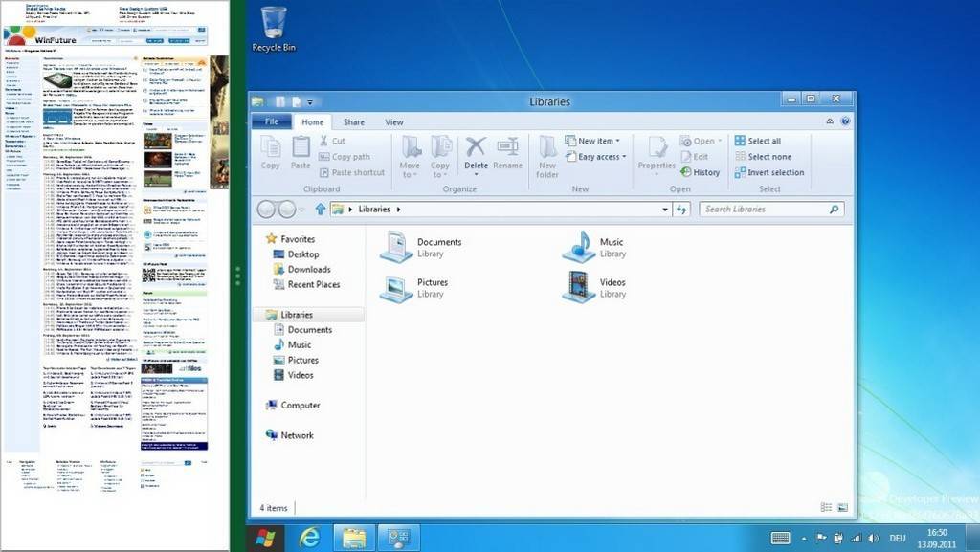Click the Search Libraries input field
The width and height of the screenshot is (980, 552).
click(764, 210)
